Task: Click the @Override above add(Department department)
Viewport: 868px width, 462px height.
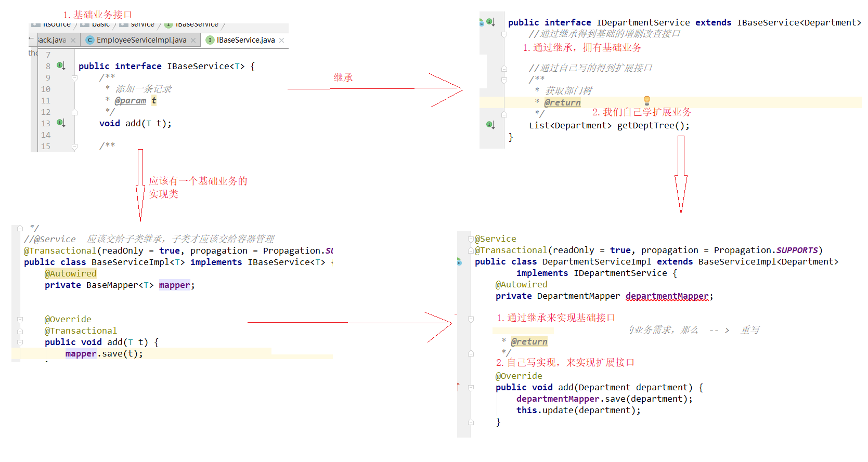Action: pyautogui.click(x=519, y=376)
